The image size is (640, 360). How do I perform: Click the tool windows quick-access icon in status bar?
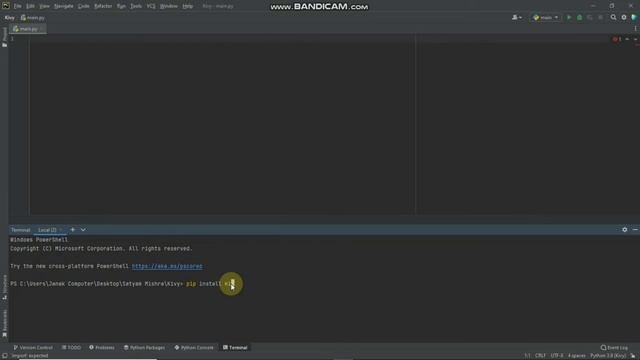coord(4,356)
